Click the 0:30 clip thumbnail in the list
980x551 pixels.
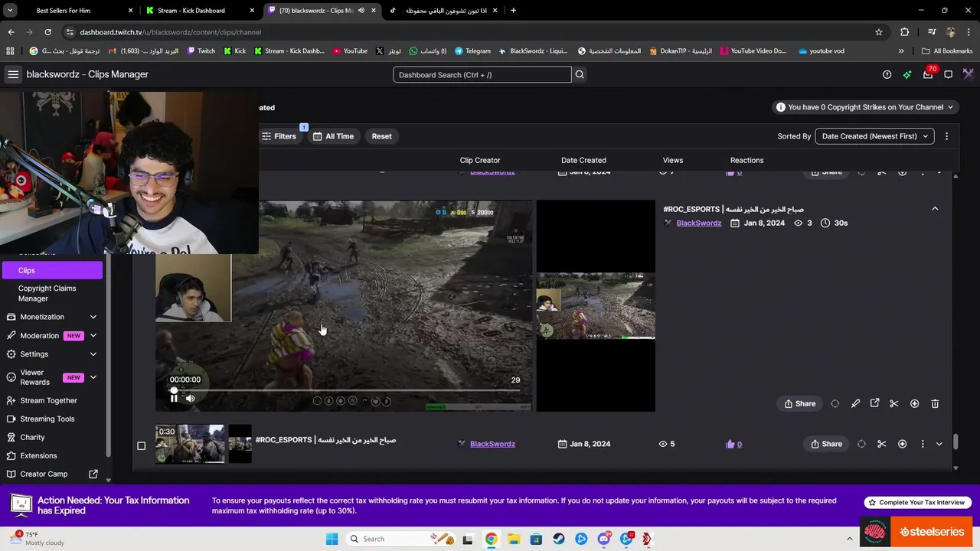click(x=190, y=444)
